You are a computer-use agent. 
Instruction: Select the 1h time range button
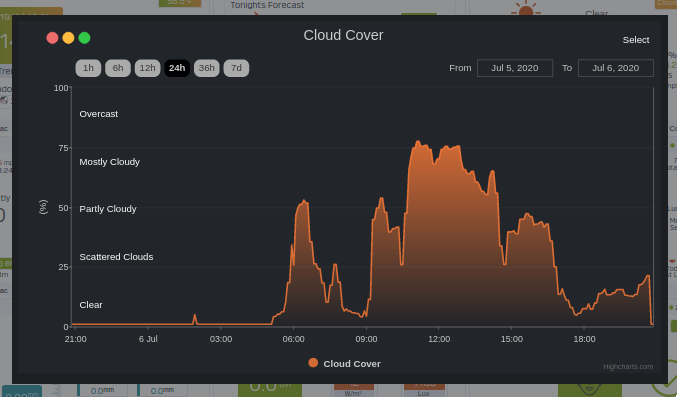coord(88,68)
